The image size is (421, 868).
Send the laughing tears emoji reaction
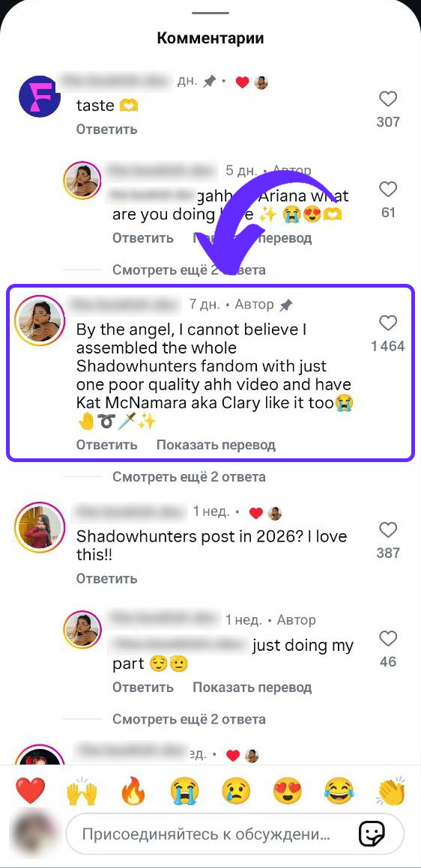click(339, 792)
